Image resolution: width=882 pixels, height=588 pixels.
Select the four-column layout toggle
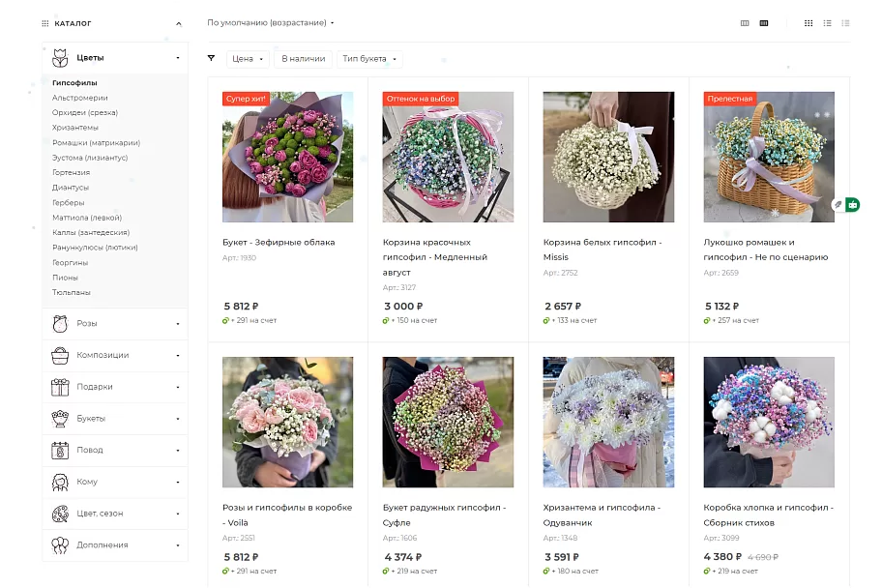(764, 23)
